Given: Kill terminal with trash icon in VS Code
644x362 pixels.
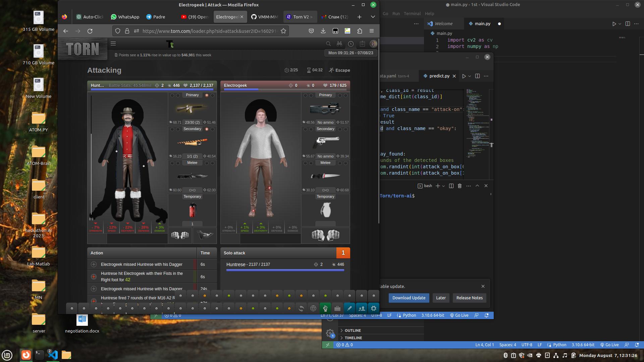Looking at the screenshot, I should (x=460, y=186).
